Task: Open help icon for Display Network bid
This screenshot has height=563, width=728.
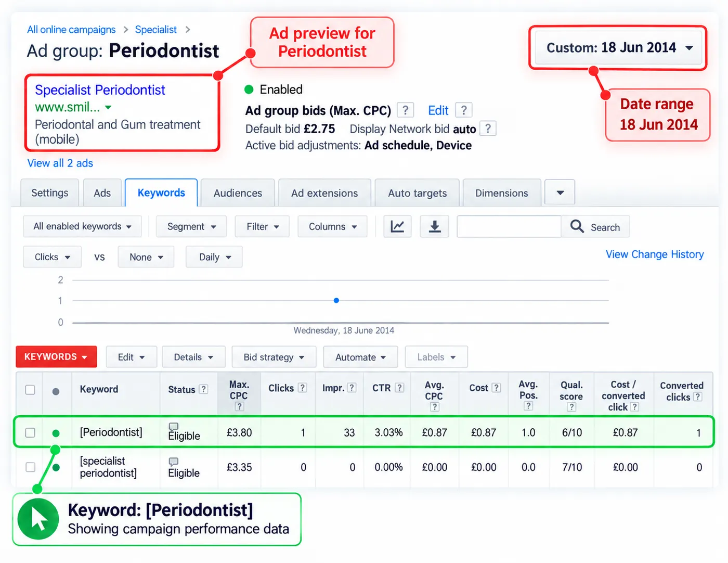Action: click(x=488, y=129)
